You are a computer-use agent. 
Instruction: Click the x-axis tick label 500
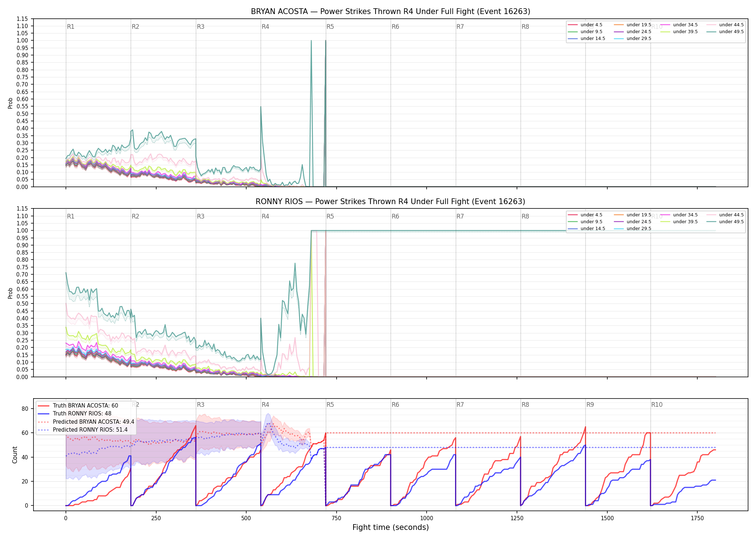point(246,518)
